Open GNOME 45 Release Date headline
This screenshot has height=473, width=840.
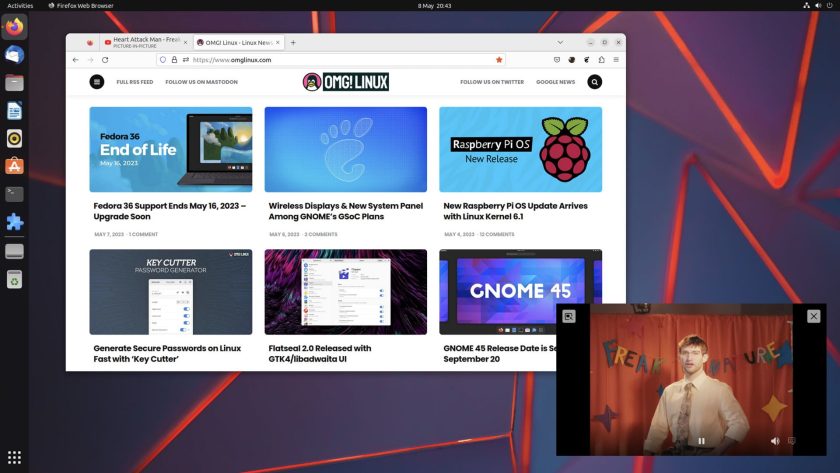click(500, 354)
